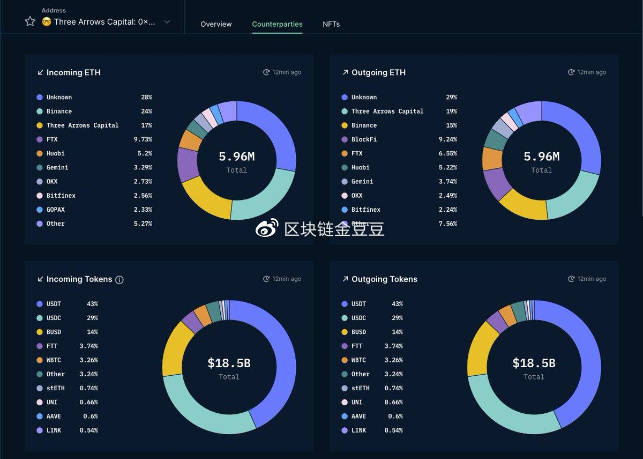The height and width of the screenshot is (459, 643).
Task: Select GOPAX in the Incoming ETH legend
Action: (58, 210)
